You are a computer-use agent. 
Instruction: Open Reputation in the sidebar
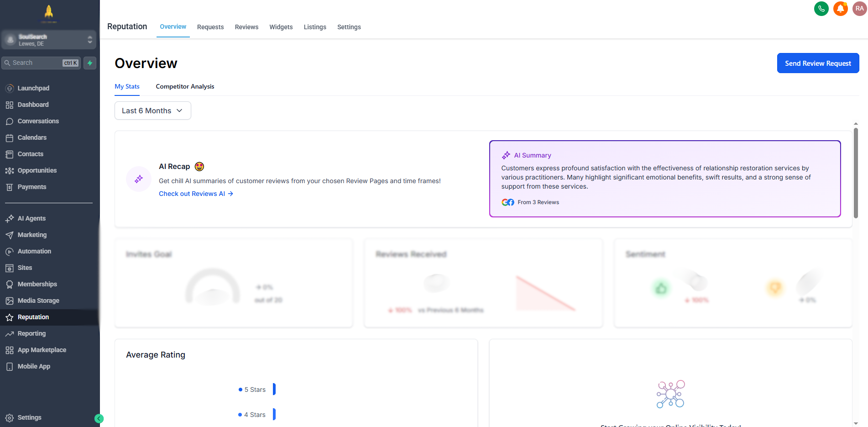pos(33,317)
